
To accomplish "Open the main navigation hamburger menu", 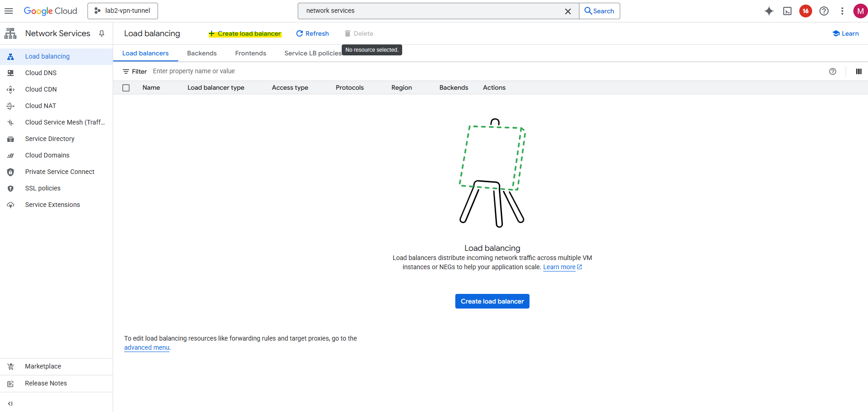I will tap(9, 11).
